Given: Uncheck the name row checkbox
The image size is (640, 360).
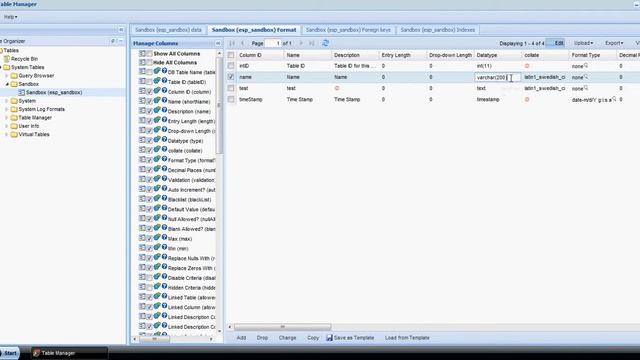Looking at the screenshot, I should 231,77.
